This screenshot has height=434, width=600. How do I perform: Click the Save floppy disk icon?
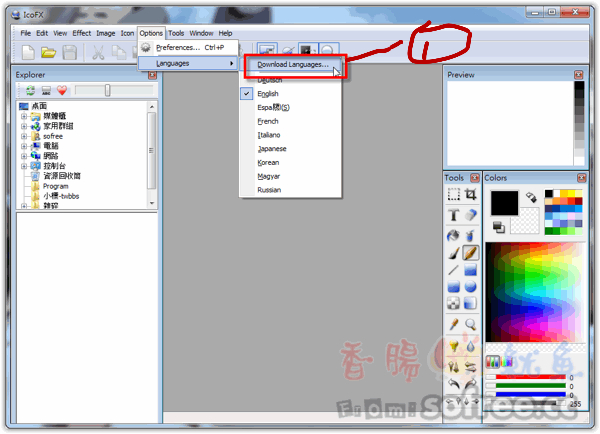69,52
